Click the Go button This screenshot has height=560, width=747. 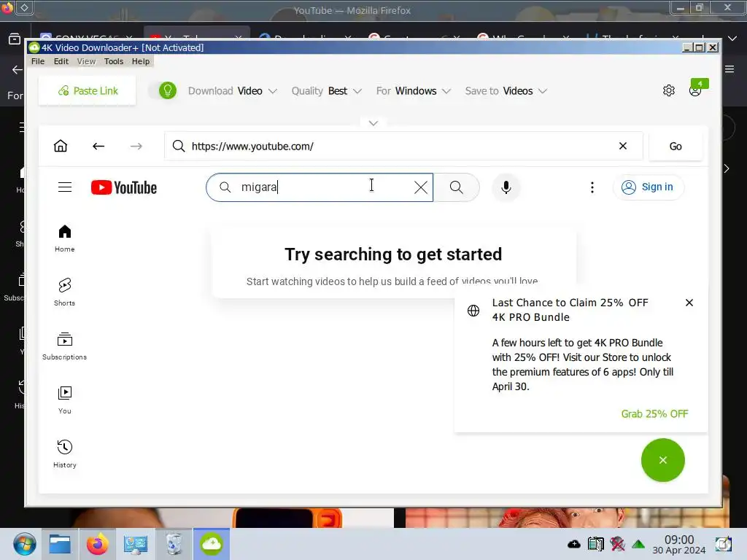675,146
